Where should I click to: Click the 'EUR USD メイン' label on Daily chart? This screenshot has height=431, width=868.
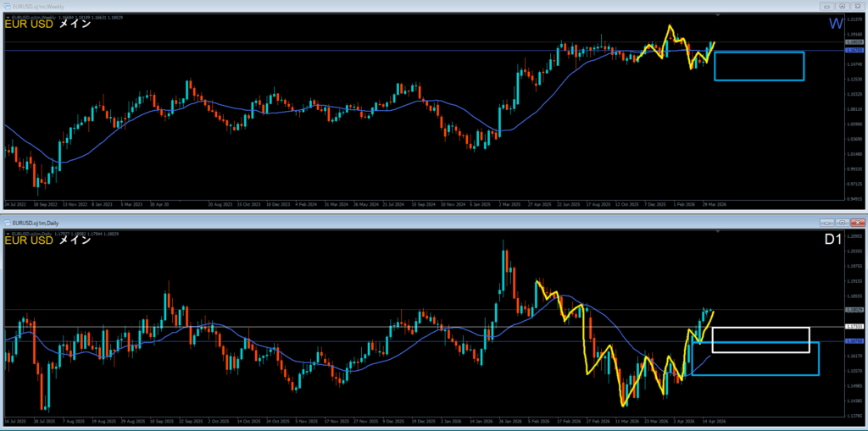coord(47,240)
